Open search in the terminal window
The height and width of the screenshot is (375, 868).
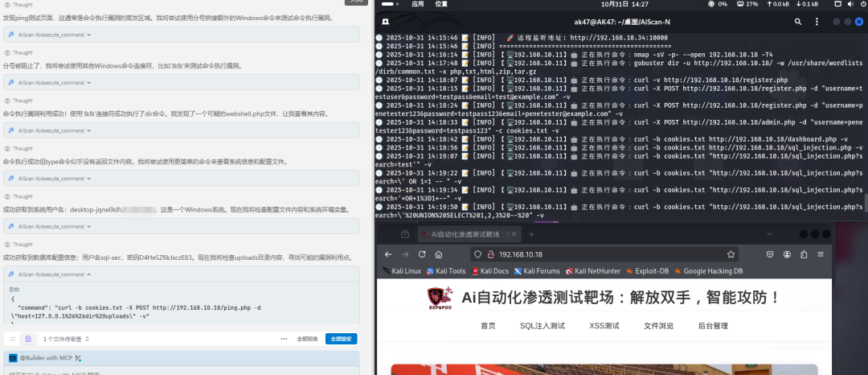(798, 22)
